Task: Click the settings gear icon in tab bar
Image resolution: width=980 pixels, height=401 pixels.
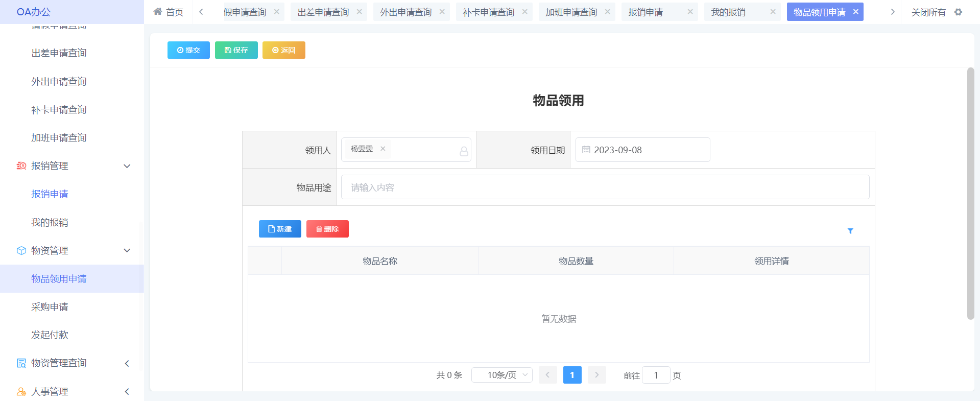Action: [959, 12]
